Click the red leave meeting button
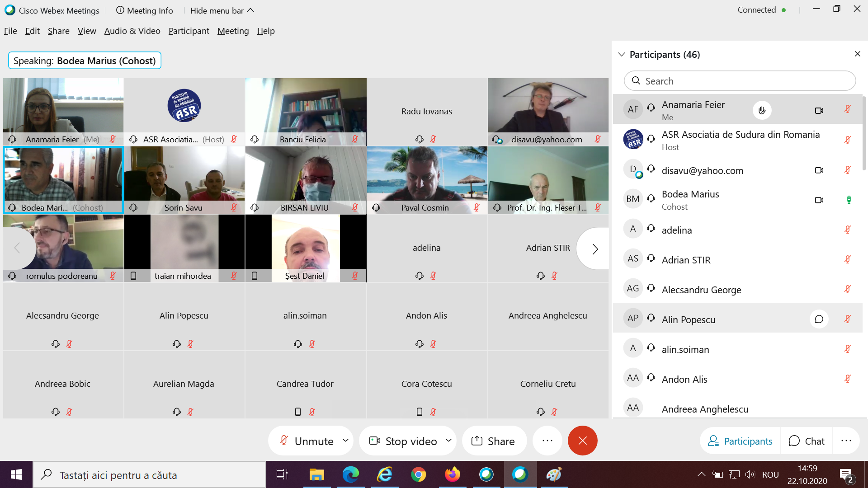868x488 pixels. pyautogui.click(x=582, y=441)
